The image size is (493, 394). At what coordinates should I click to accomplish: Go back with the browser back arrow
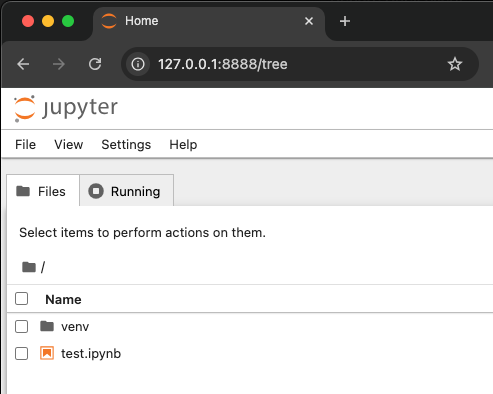(23, 64)
